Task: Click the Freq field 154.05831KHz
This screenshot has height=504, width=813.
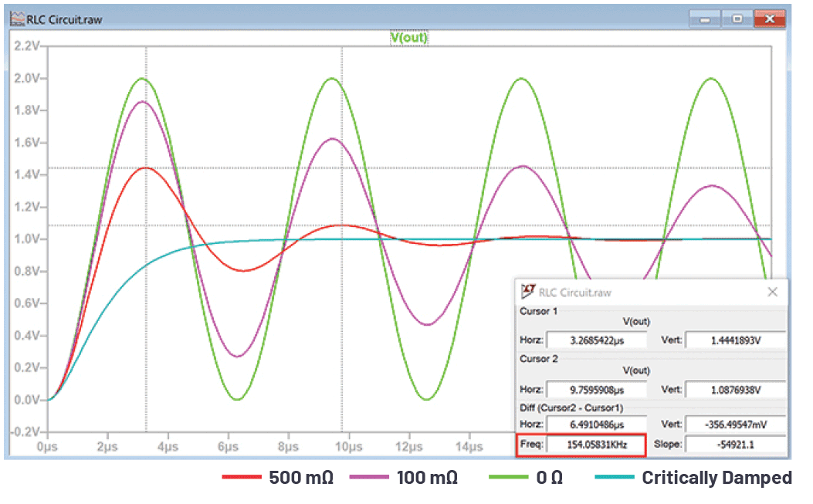Action: click(596, 445)
